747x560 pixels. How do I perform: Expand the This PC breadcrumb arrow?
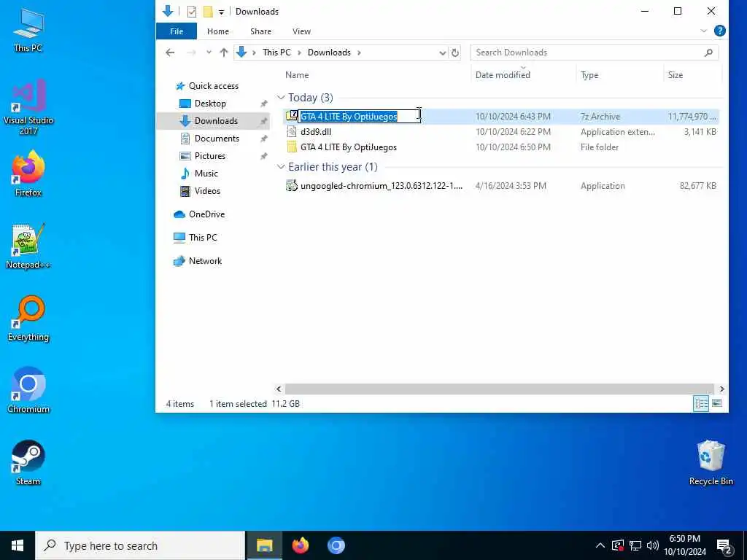(299, 52)
